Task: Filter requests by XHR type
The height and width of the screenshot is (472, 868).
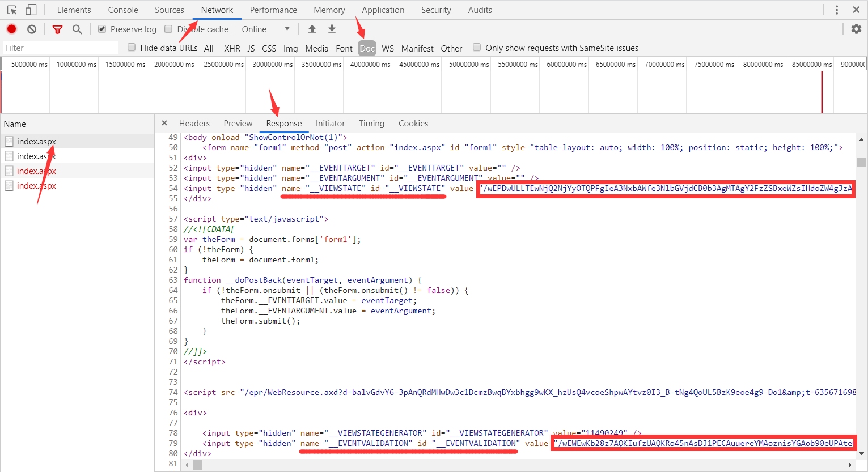Action: (x=232, y=49)
